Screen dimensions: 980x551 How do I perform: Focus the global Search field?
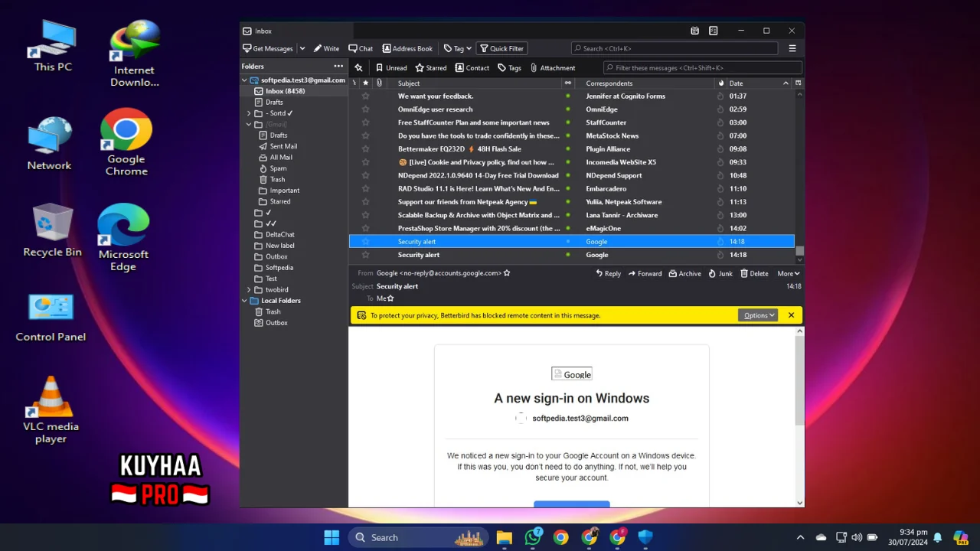(x=675, y=48)
